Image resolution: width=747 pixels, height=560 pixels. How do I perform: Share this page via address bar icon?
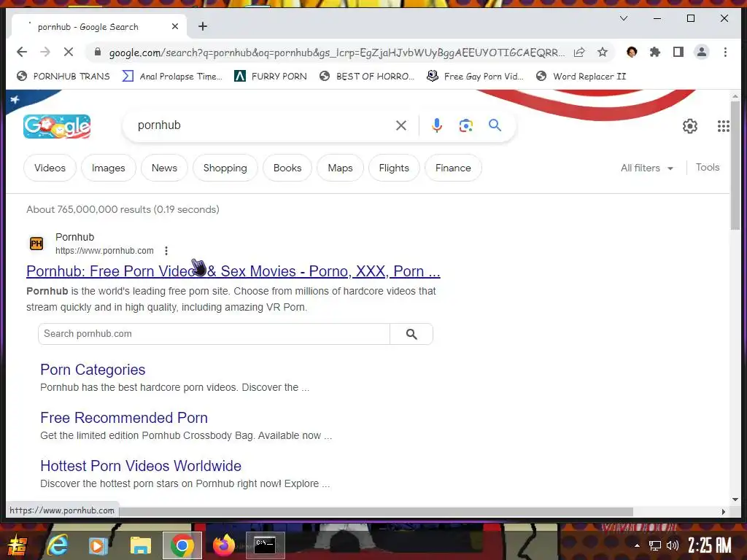click(x=579, y=52)
